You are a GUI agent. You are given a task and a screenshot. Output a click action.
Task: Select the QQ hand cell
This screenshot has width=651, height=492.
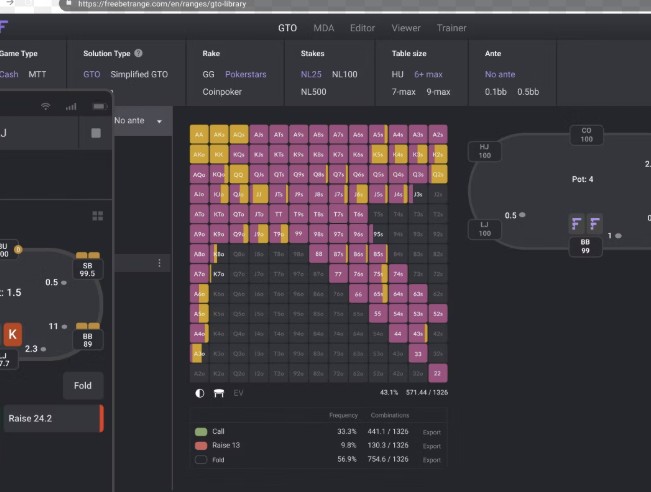tap(239, 174)
